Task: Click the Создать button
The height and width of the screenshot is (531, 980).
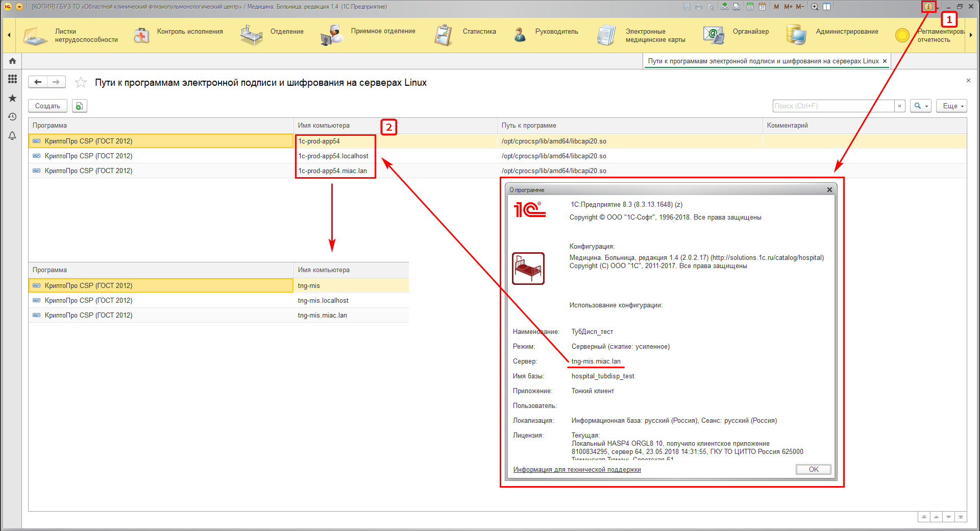Action: (47, 106)
